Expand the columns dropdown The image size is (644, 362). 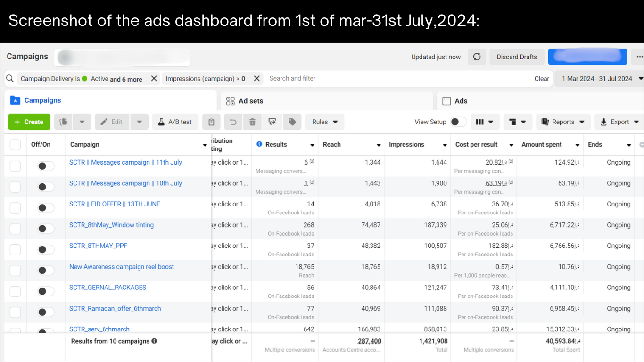tap(485, 122)
